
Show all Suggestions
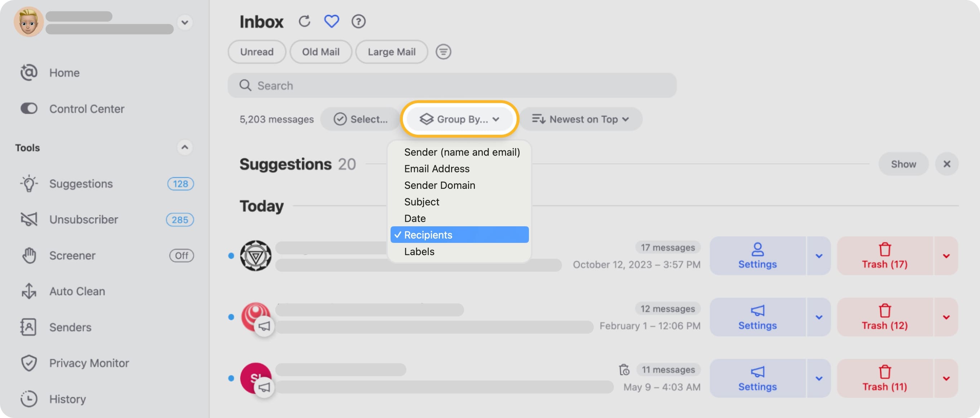pos(904,164)
